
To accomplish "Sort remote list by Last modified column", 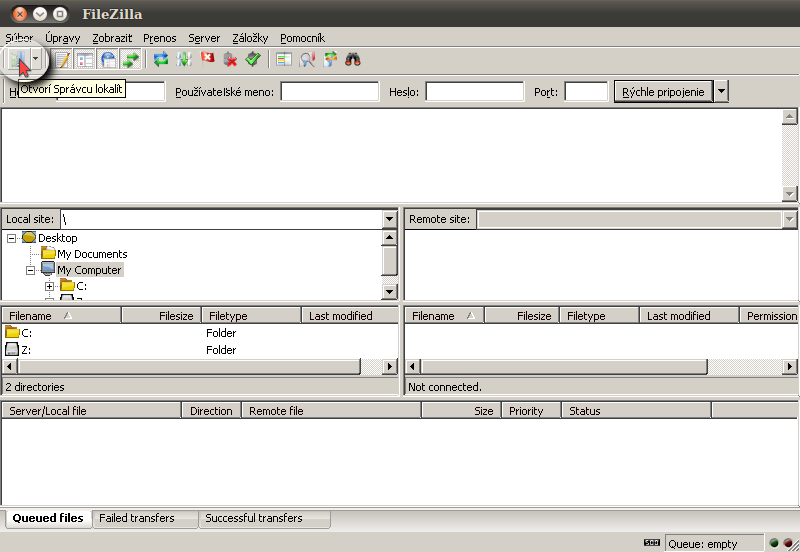I will click(x=689, y=316).
